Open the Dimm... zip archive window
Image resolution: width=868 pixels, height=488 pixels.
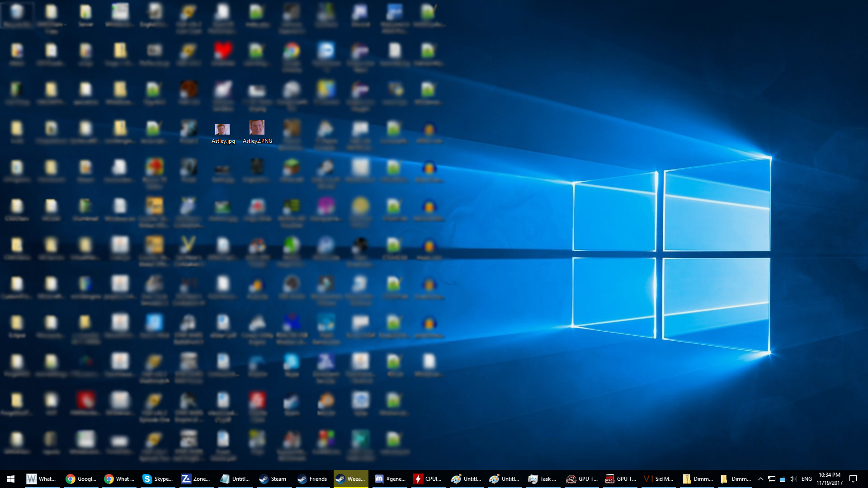(698, 479)
